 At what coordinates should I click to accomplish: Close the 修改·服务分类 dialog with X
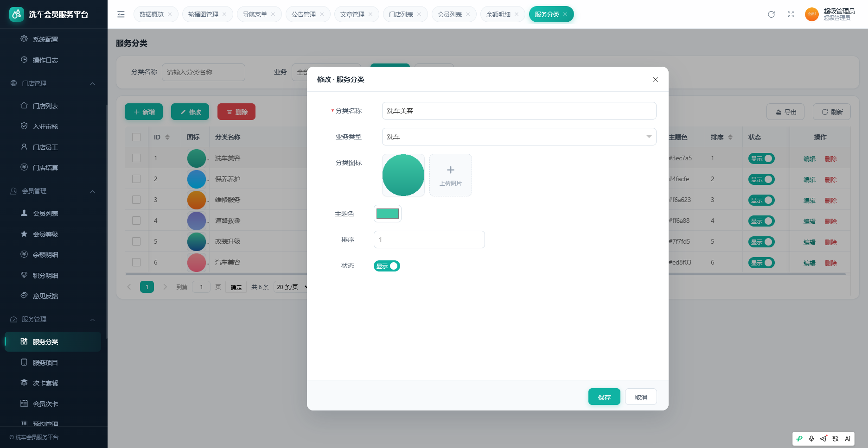656,80
